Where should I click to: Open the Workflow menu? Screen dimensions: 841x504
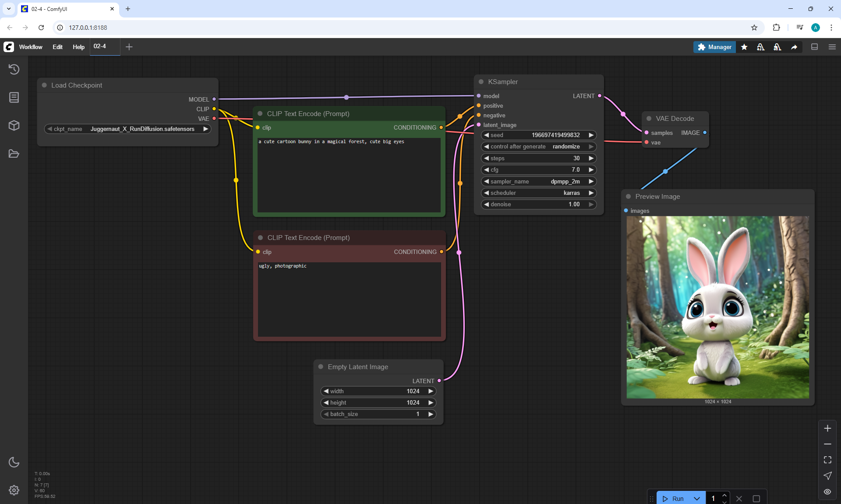31,47
